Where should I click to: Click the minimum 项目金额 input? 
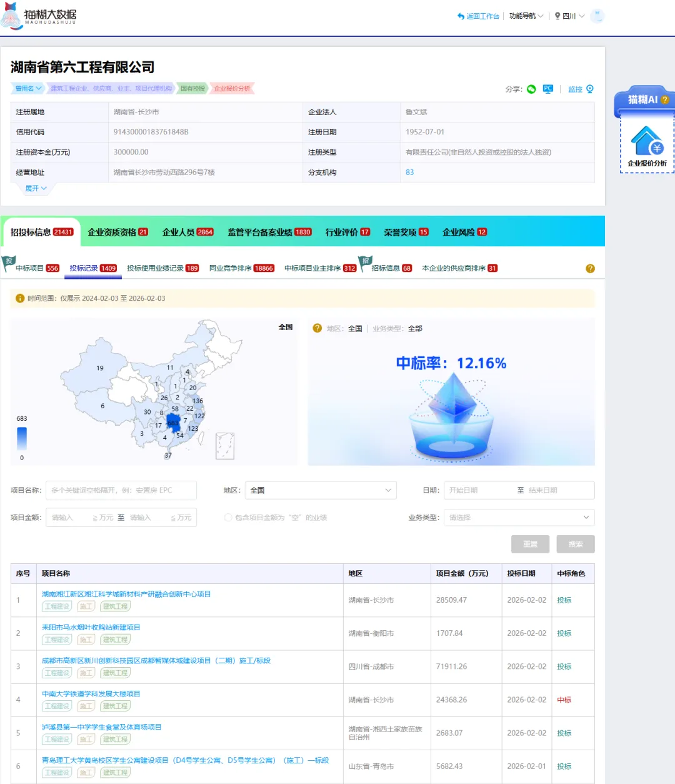[72, 518]
